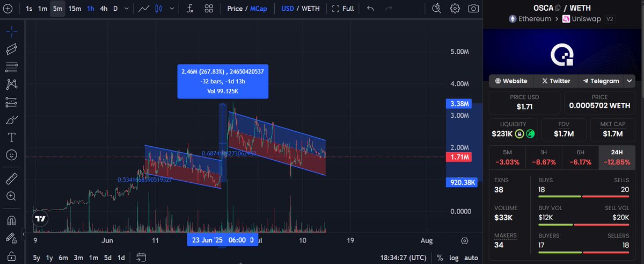The height and width of the screenshot is (264, 644).
Task: Open go-to-date calendar icon
Action: click(x=141, y=257)
